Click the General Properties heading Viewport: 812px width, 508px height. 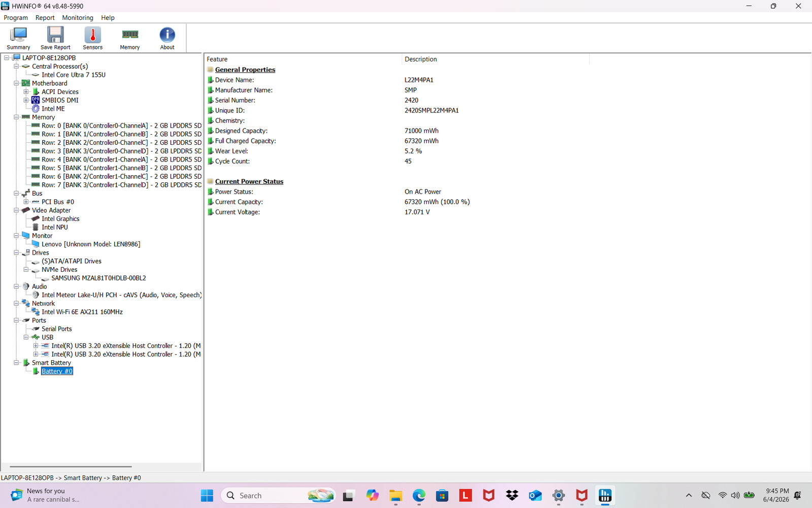(x=245, y=70)
